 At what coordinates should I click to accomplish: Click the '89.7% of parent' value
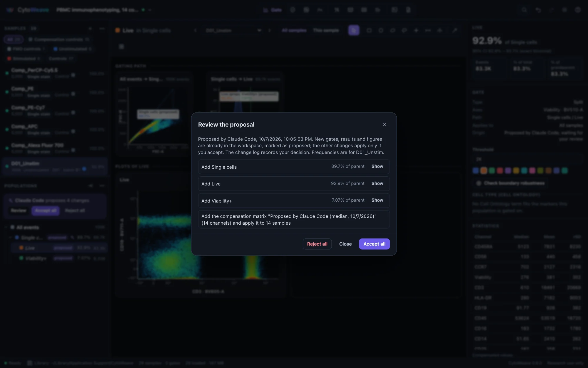pos(348,166)
